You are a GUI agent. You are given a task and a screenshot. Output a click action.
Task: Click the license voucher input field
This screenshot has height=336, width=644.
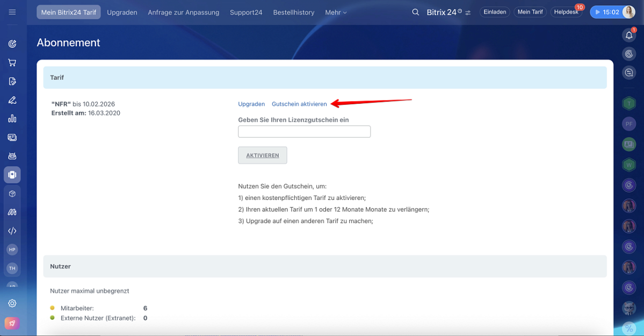[x=304, y=131]
